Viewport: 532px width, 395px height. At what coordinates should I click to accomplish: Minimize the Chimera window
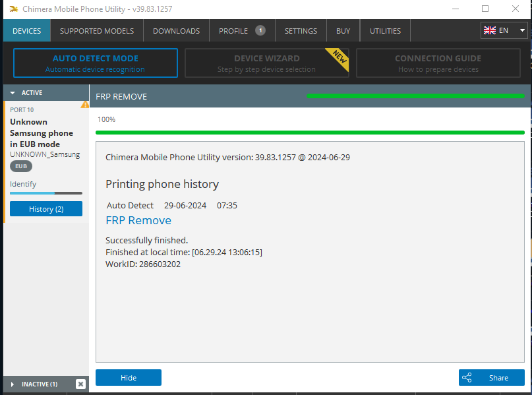[456, 9]
